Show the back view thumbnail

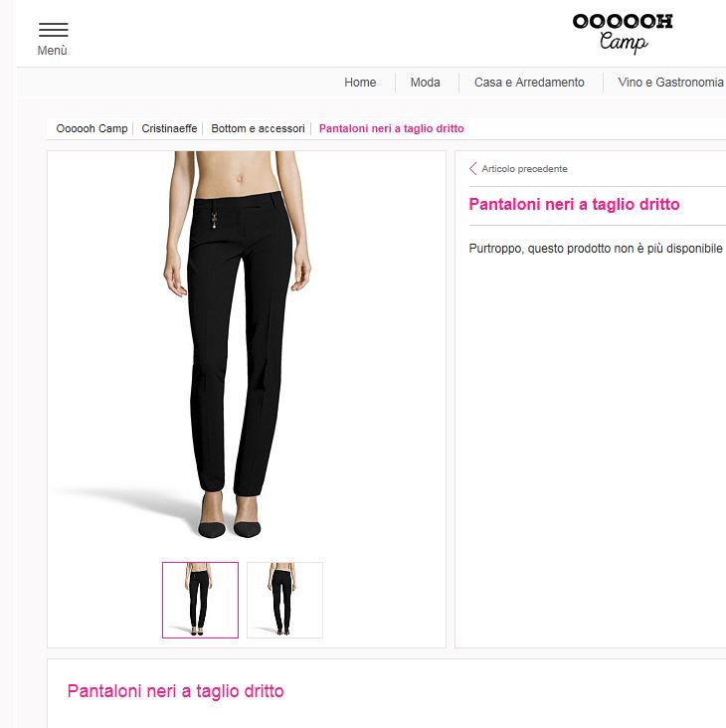click(284, 600)
